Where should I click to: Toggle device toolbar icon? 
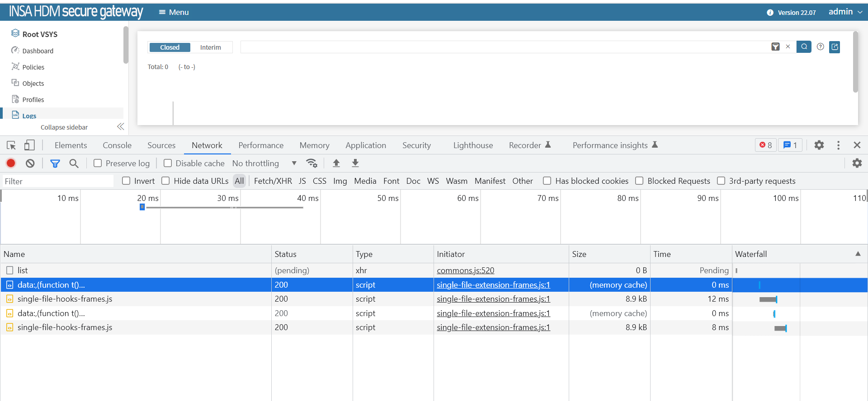click(x=29, y=145)
